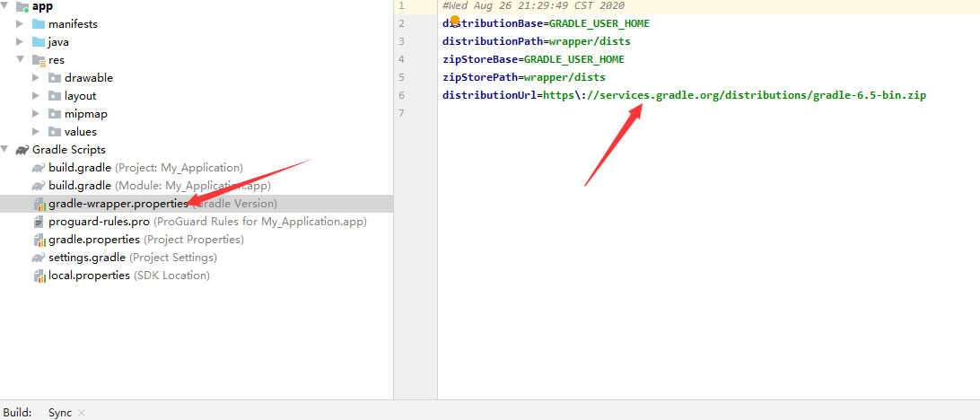
Task: Click line number 7 in gutter
Action: tap(401, 114)
